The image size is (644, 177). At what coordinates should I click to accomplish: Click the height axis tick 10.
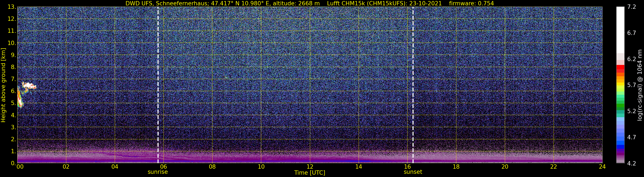tap(12, 43)
